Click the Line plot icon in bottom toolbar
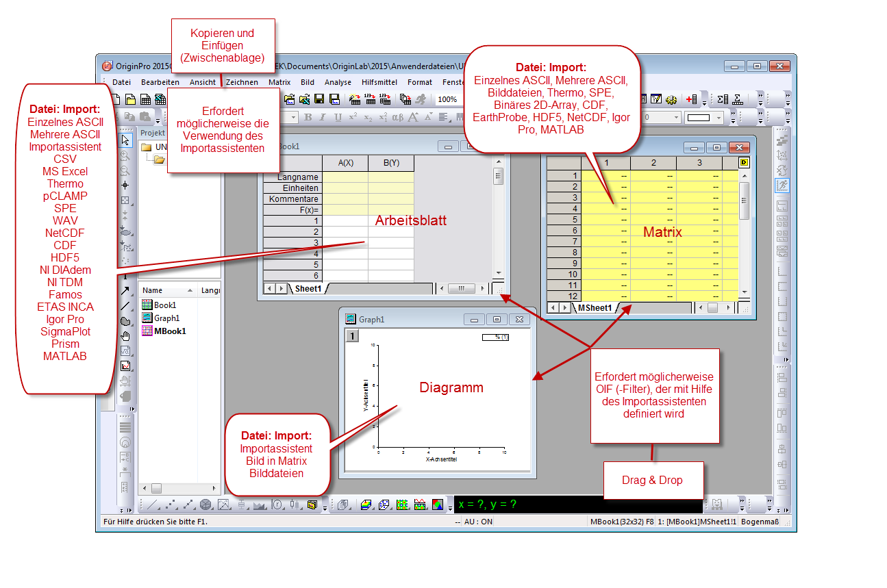Image resolution: width=887 pixels, height=588 pixels. (x=152, y=504)
